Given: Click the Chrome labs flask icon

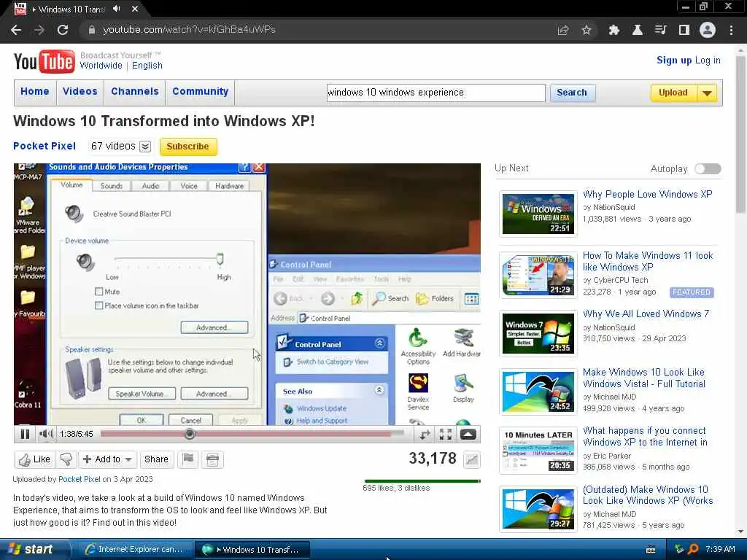Looking at the screenshot, I should tap(637, 30).
